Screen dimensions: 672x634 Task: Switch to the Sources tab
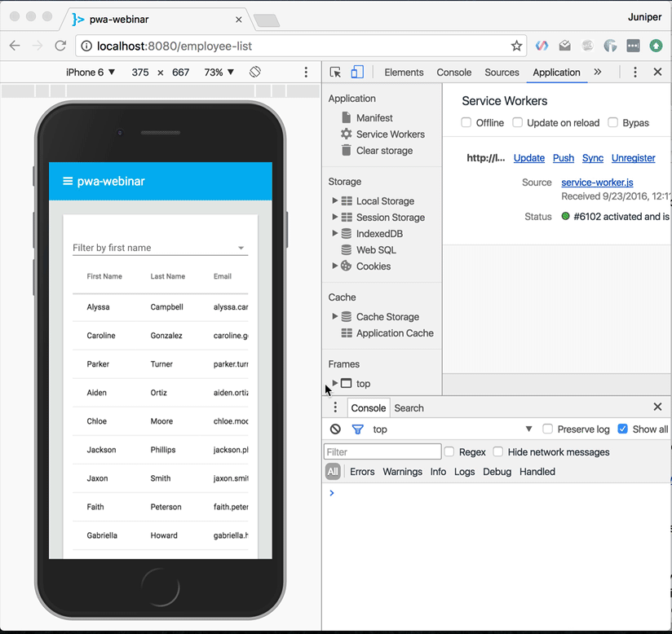pyautogui.click(x=502, y=73)
